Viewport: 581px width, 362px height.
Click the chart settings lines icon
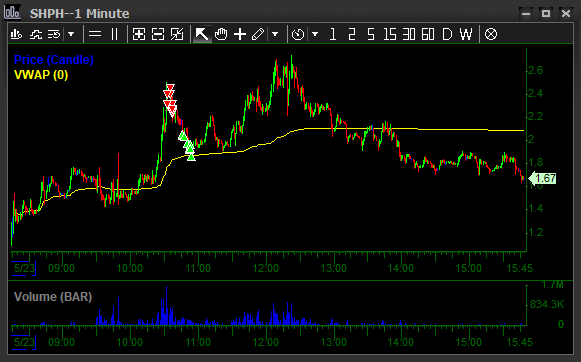pyautogui.click(x=54, y=34)
